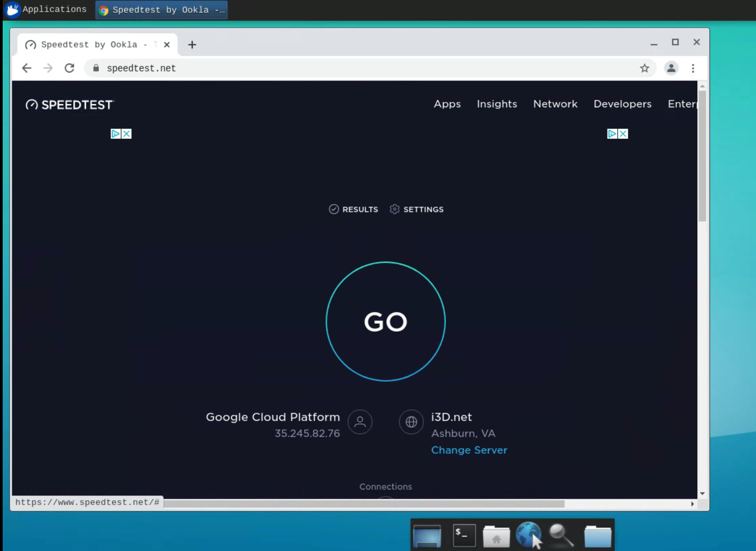
Task: Click the globe icon next to i3D.net
Action: (x=411, y=422)
